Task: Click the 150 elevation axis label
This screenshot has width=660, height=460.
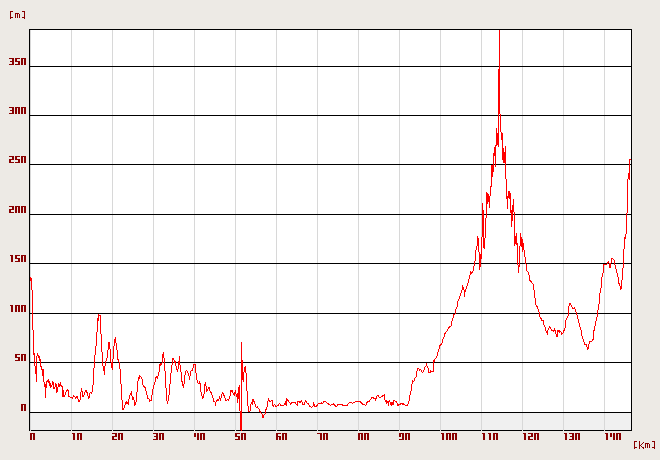Action: coord(17,259)
